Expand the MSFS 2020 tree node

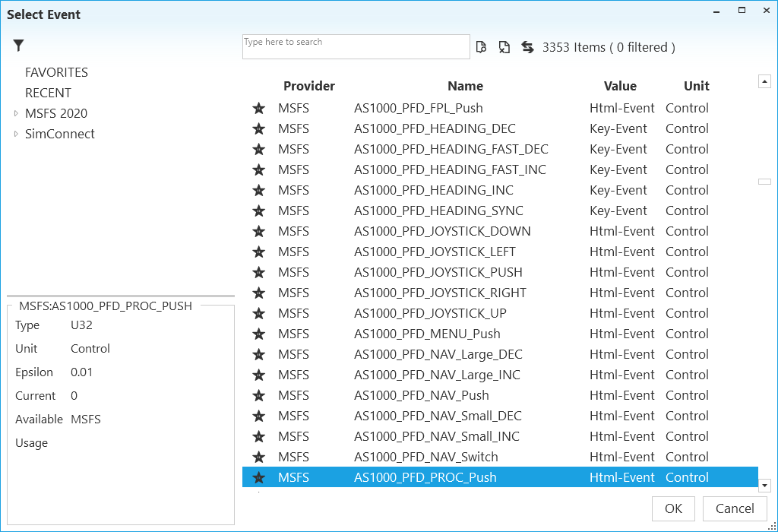click(x=16, y=114)
